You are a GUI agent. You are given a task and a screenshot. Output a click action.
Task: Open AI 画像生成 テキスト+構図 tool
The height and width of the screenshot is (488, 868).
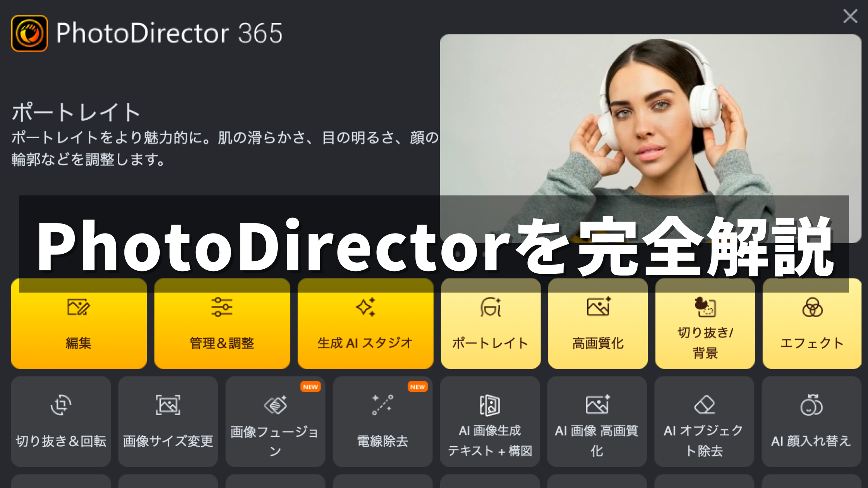(490, 421)
